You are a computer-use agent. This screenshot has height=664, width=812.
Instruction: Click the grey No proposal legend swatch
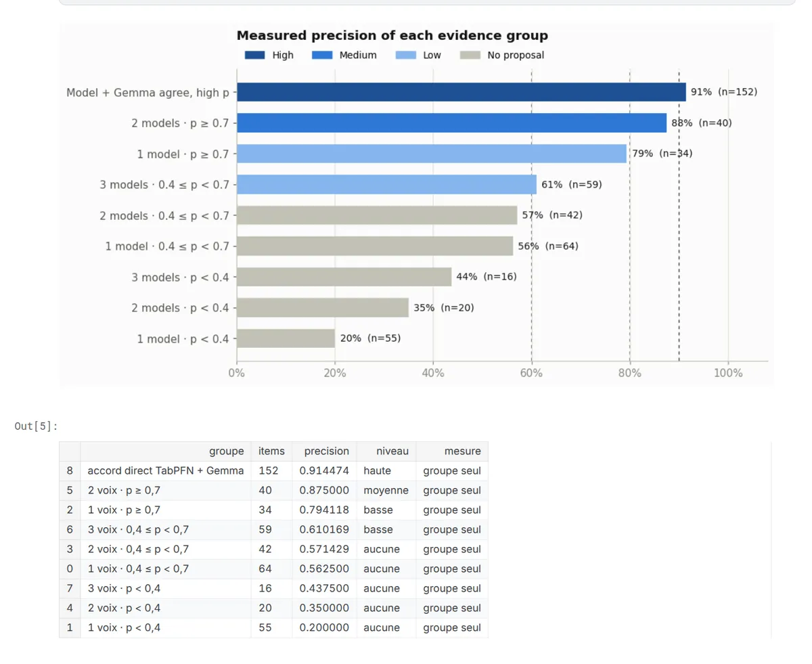pyautogui.click(x=470, y=56)
